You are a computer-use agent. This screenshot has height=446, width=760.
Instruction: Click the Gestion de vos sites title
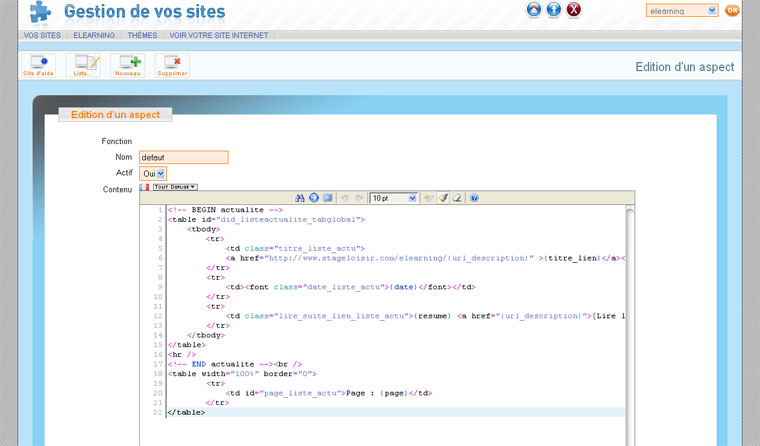pyautogui.click(x=144, y=11)
